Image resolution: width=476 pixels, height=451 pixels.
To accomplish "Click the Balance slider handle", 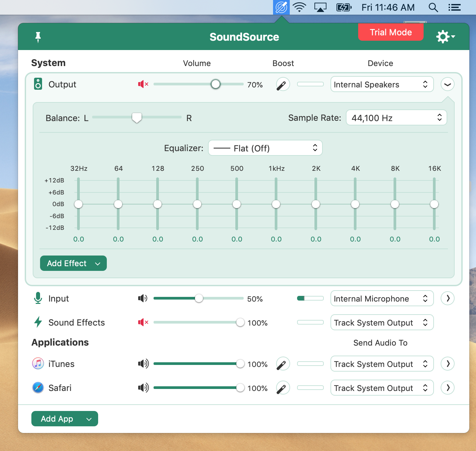I will [137, 117].
